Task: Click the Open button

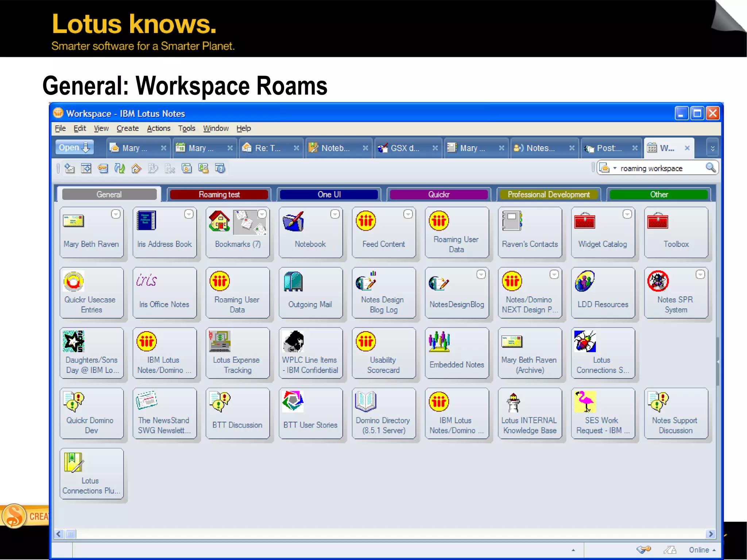Action: 74,147
